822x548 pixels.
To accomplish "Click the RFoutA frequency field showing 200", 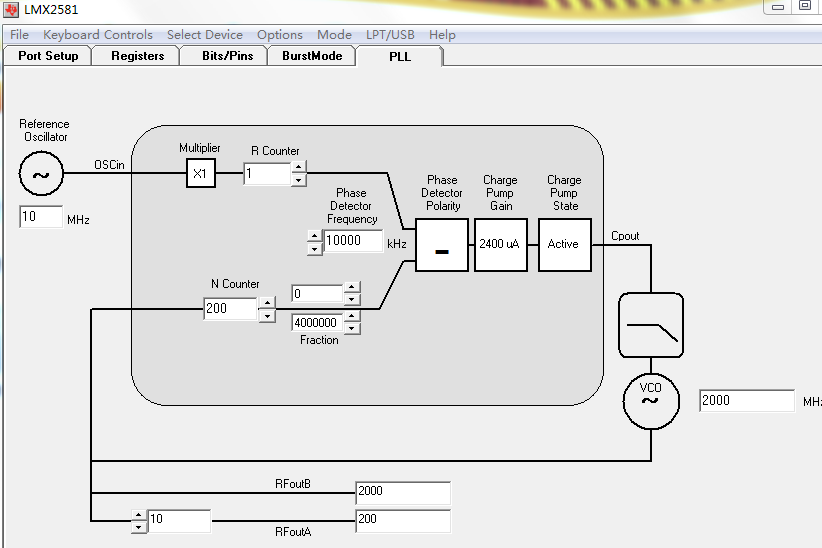I will [403, 521].
